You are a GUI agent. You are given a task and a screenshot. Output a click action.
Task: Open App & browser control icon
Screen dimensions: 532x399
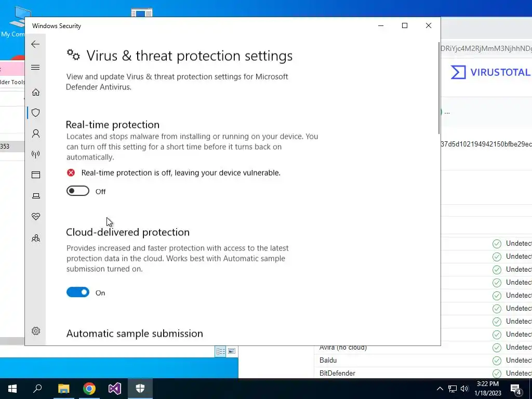pyautogui.click(x=36, y=175)
